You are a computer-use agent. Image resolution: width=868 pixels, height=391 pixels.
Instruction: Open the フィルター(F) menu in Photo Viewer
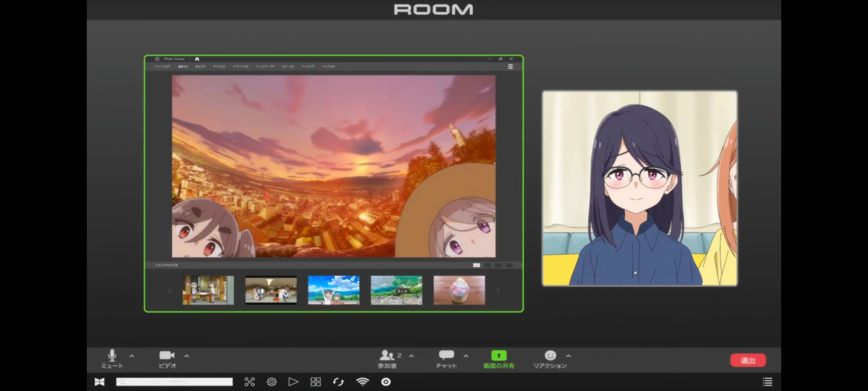tap(265, 66)
